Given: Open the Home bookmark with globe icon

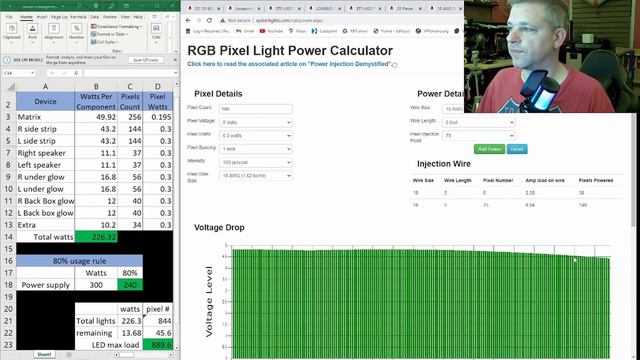Looking at the screenshot, I should [392, 31].
